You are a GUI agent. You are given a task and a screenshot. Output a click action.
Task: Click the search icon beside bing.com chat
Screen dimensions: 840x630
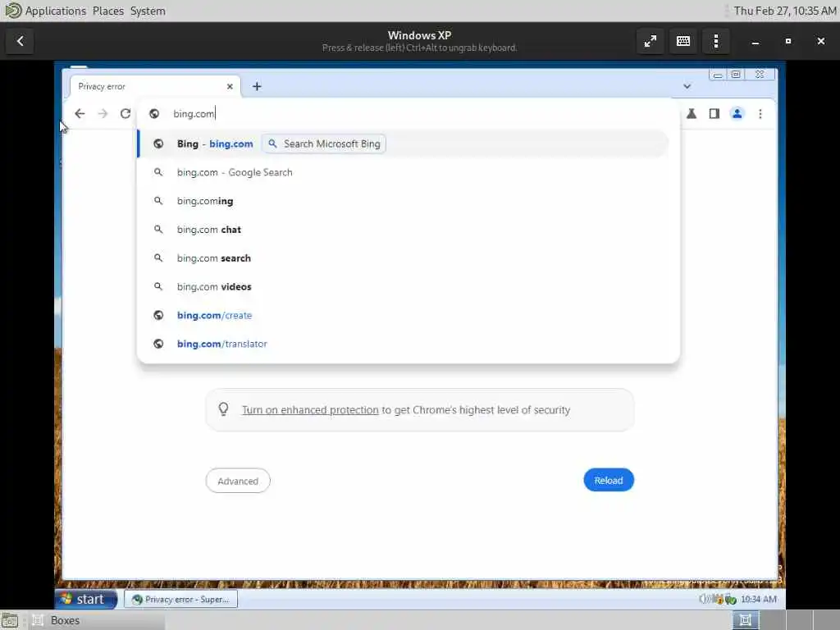158,230
